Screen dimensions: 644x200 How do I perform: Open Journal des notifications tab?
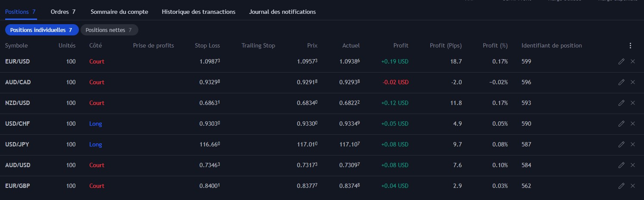[282, 12]
